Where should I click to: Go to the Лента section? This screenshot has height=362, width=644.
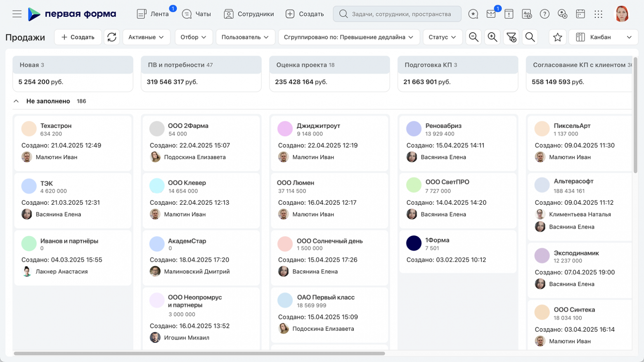tap(153, 14)
